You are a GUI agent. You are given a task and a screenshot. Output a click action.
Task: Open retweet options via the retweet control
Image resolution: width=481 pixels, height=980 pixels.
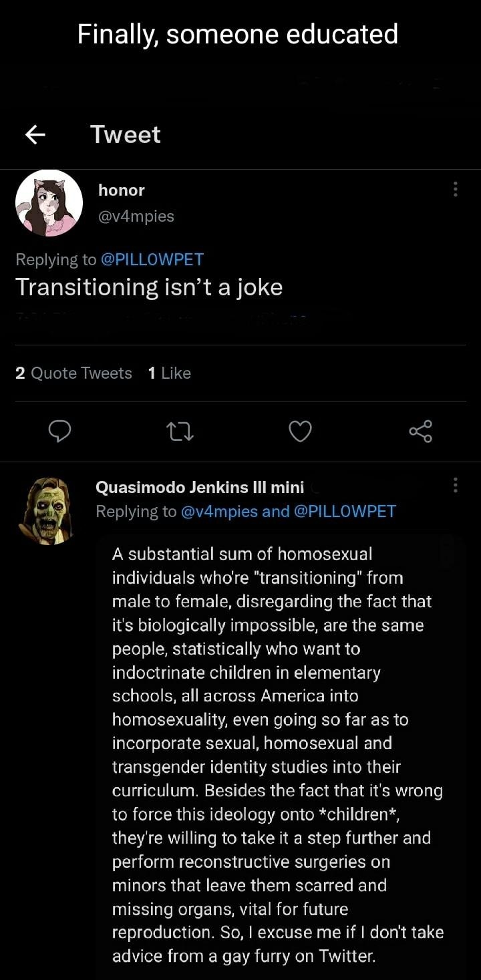point(180,432)
